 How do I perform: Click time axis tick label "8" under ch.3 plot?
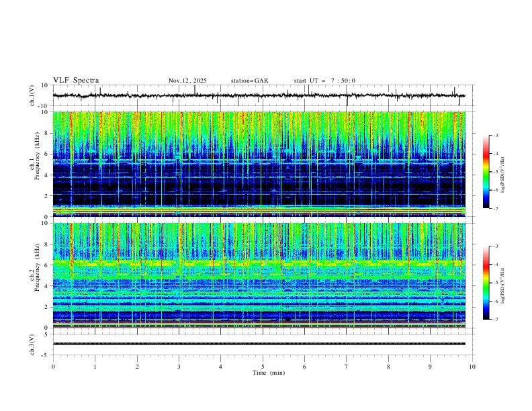(x=388, y=367)
